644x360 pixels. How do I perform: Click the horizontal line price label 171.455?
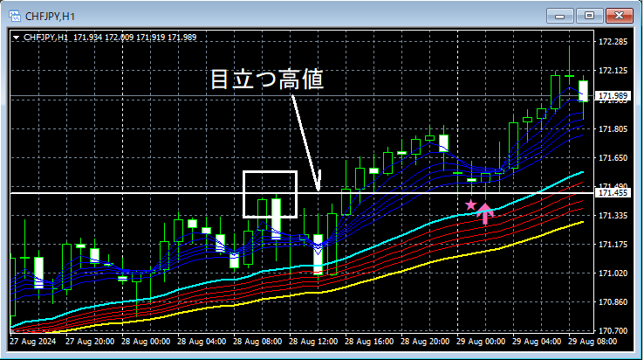(613, 193)
